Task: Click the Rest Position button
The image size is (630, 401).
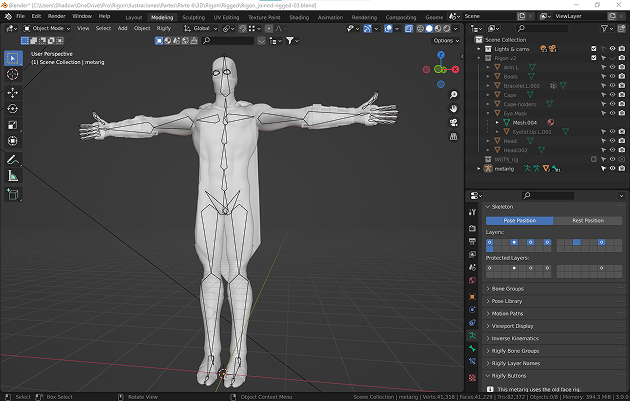Action: pos(587,220)
